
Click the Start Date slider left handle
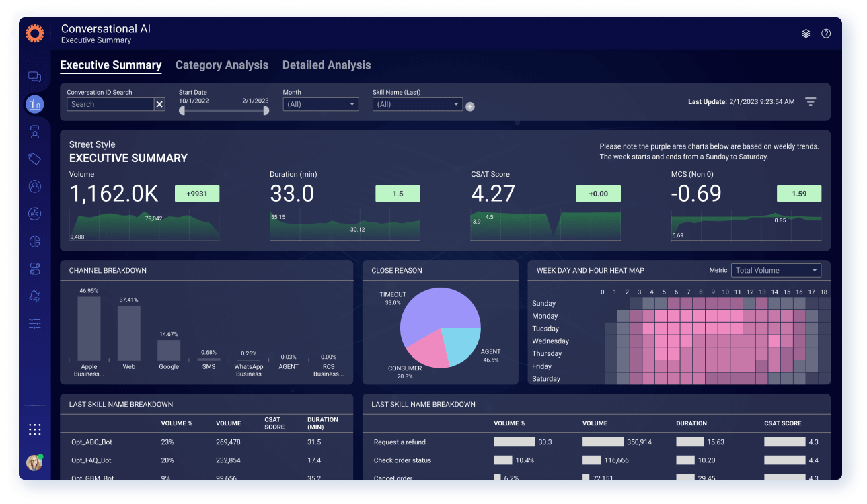182,110
